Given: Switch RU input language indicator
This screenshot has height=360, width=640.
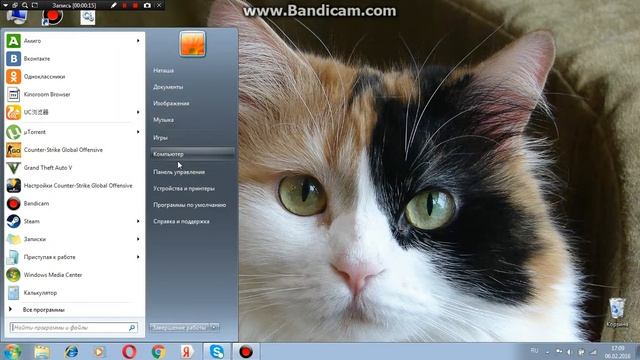Looking at the screenshot, I should tap(534, 351).
